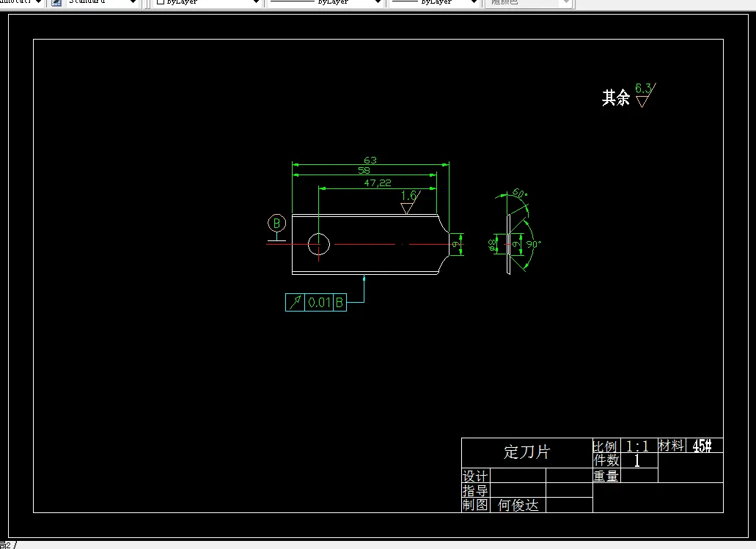Screen dimensions: 756x549
Task: Select the 63 overall length dimension
Action: coord(370,160)
